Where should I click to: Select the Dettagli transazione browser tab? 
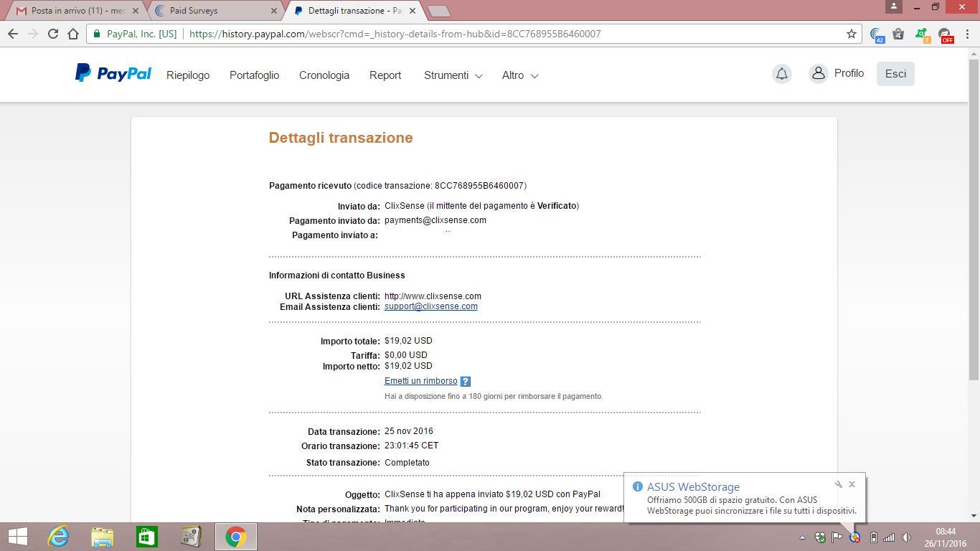pyautogui.click(x=354, y=11)
